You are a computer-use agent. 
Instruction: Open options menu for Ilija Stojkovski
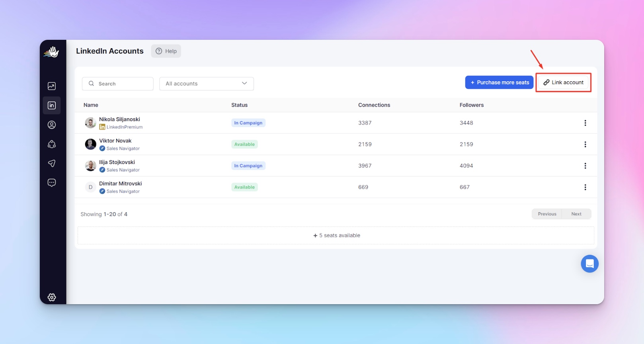point(585,166)
